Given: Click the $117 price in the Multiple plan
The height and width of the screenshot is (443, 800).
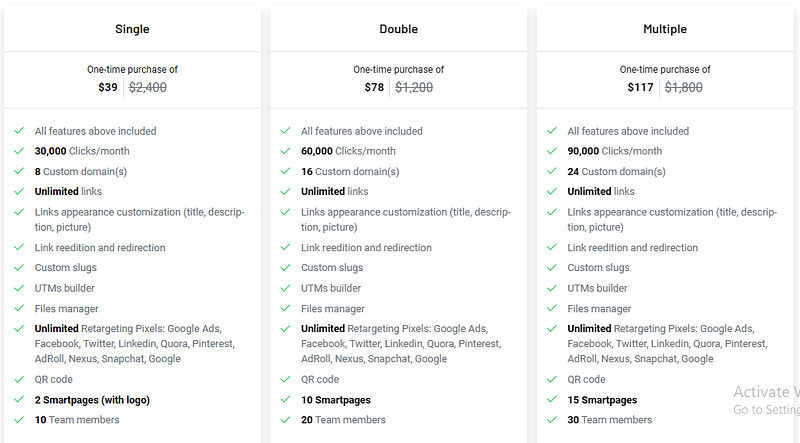Looking at the screenshot, I should 640,88.
